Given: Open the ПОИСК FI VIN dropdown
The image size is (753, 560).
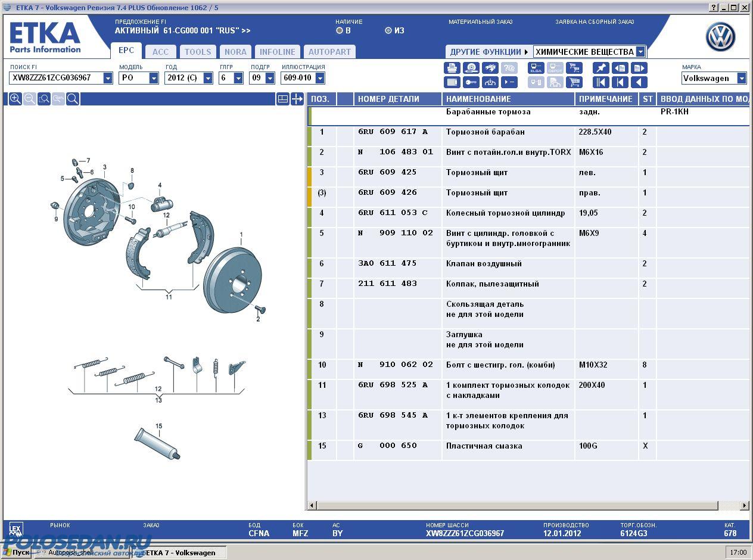Looking at the screenshot, I should [x=108, y=78].
